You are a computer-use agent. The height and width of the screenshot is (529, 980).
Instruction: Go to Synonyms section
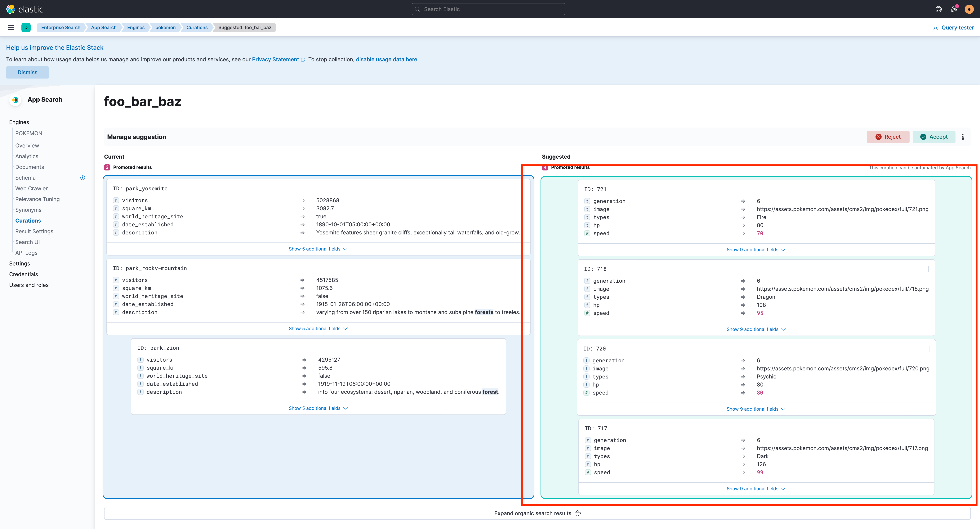[28, 210]
